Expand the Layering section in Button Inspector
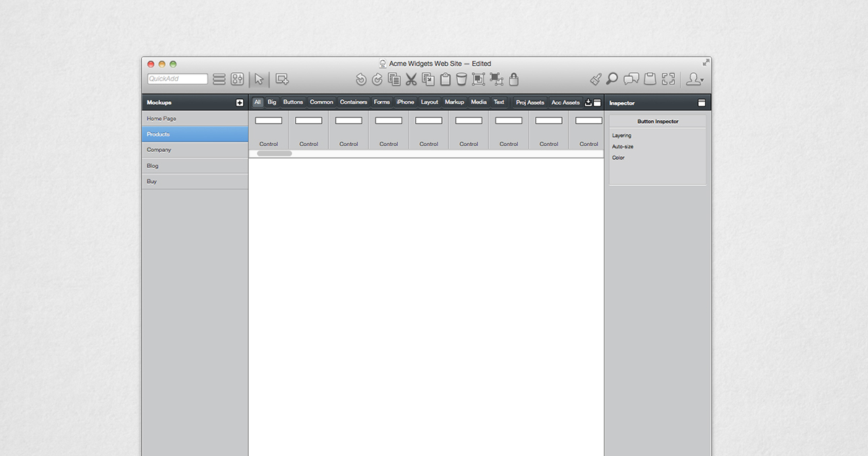 click(621, 135)
